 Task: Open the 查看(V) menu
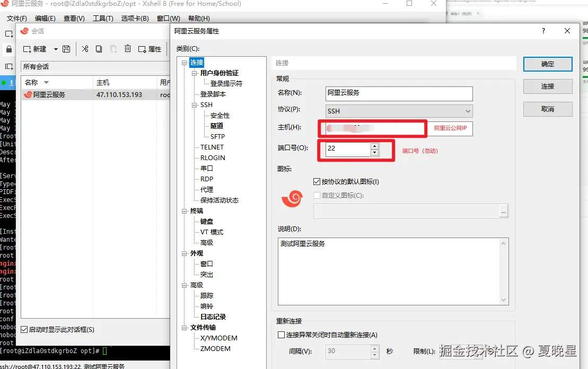[74, 19]
